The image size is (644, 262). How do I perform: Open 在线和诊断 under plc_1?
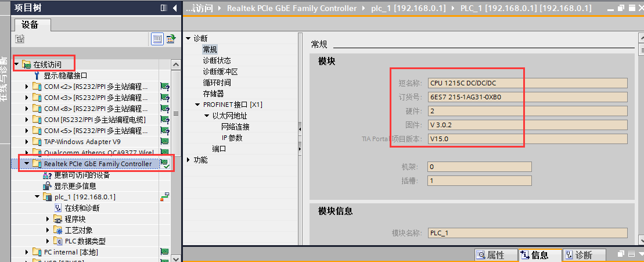[82, 208]
